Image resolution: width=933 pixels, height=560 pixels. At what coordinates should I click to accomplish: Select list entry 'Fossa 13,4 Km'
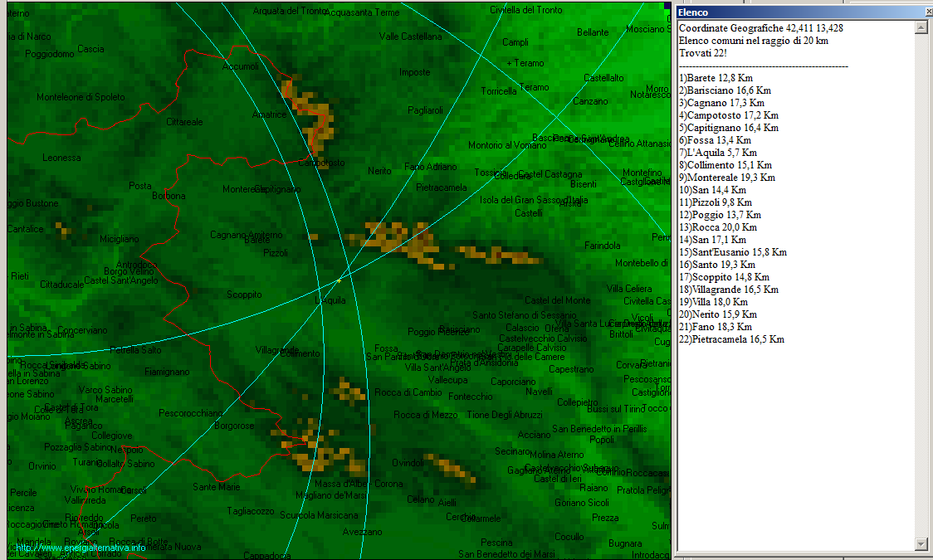click(x=715, y=140)
